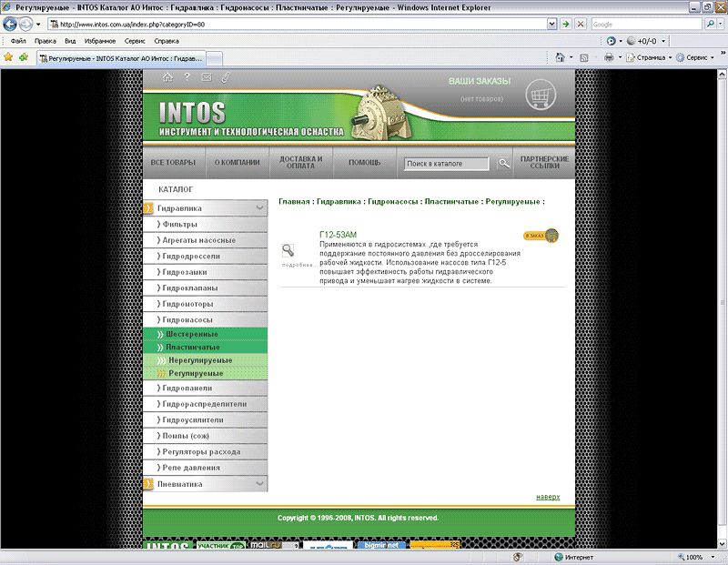
Task: Expand the Пневматика category chevron
Action: pyautogui.click(x=260, y=484)
